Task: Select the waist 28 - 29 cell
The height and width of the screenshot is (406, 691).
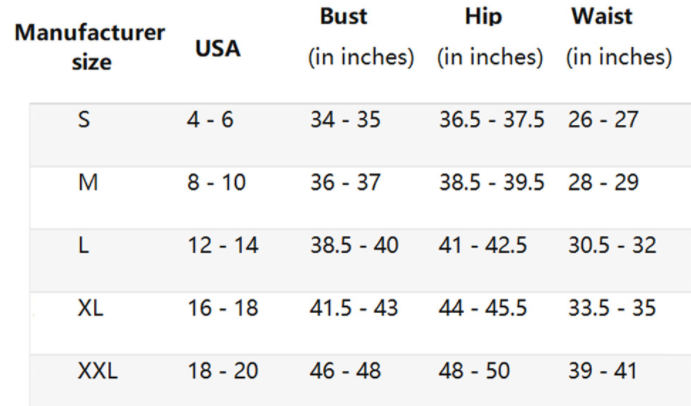Action: (601, 184)
